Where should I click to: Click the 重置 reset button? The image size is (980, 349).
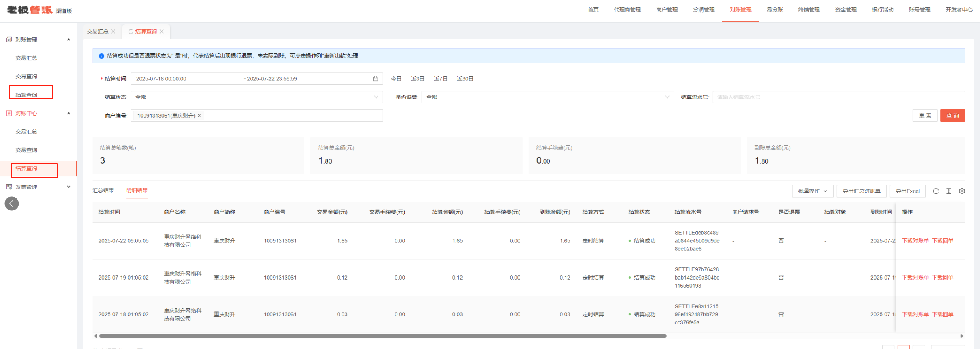point(925,116)
